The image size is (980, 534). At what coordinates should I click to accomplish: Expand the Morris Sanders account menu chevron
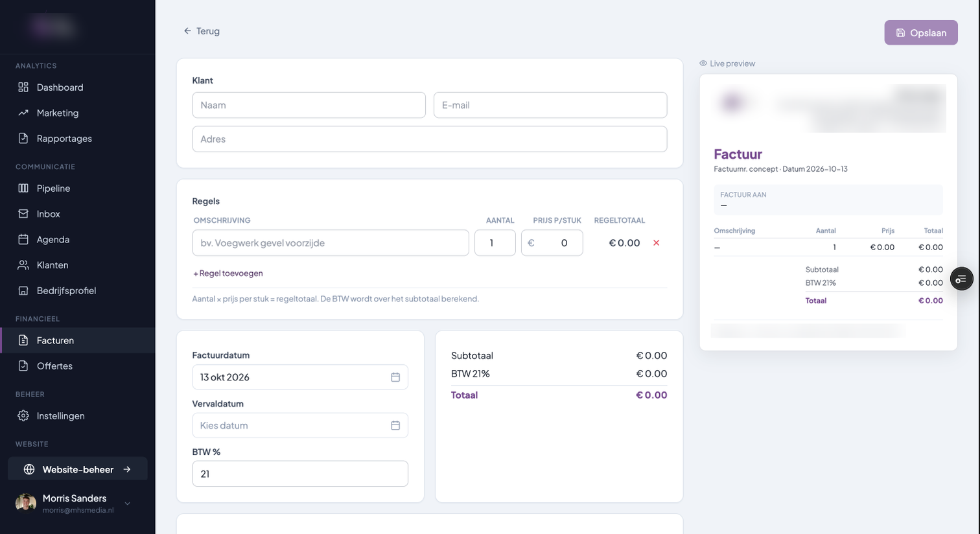coord(128,504)
